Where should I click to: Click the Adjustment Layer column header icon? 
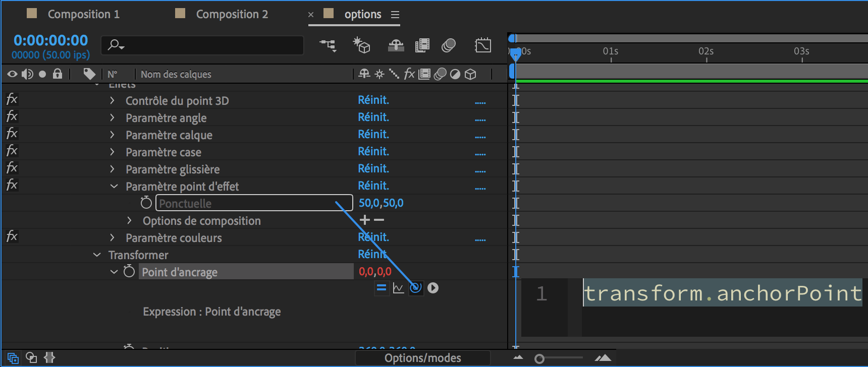coord(455,74)
